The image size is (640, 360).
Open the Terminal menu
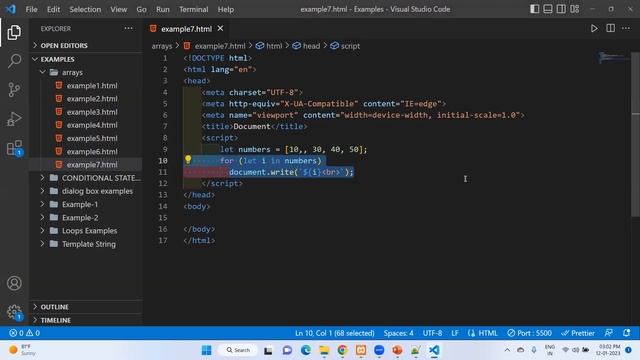click(193, 9)
